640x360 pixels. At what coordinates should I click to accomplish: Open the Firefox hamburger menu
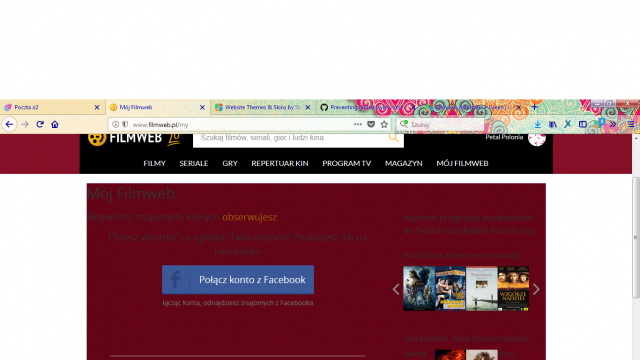[x=631, y=124]
